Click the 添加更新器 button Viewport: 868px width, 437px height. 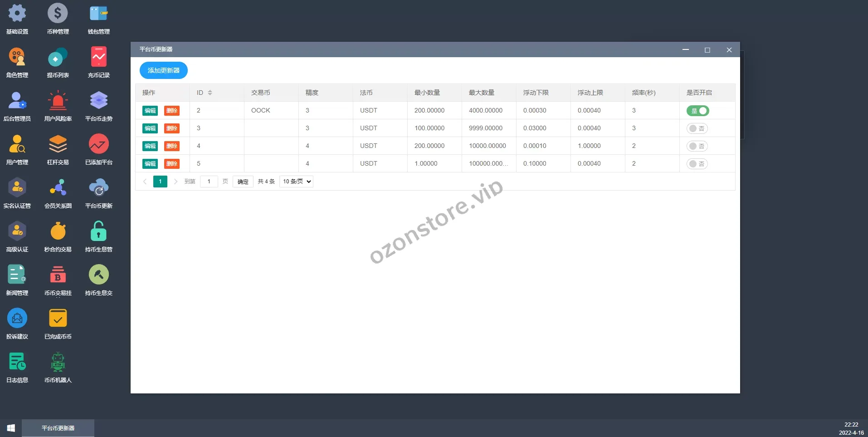[163, 70]
